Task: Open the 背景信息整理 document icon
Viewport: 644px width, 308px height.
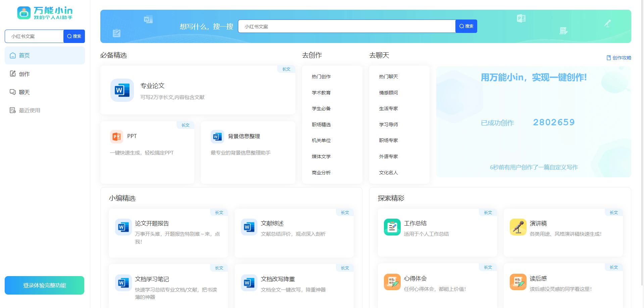Action: coord(217,136)
